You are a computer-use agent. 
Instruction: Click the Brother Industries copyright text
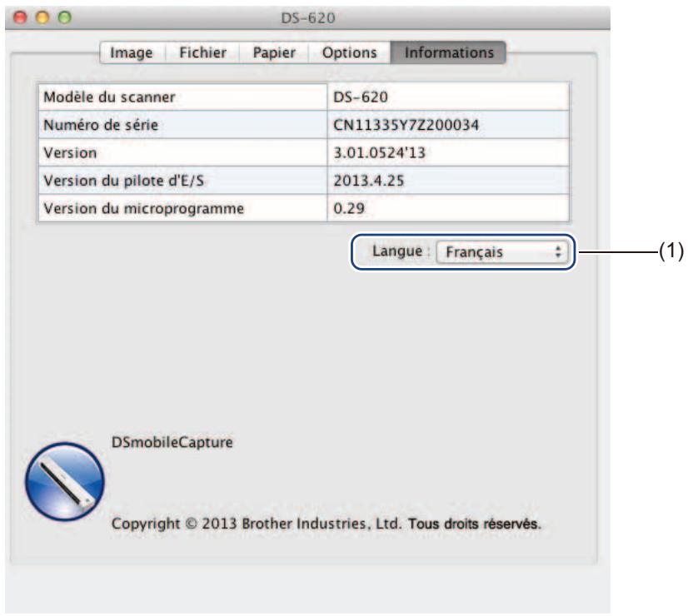pos(327,524)
